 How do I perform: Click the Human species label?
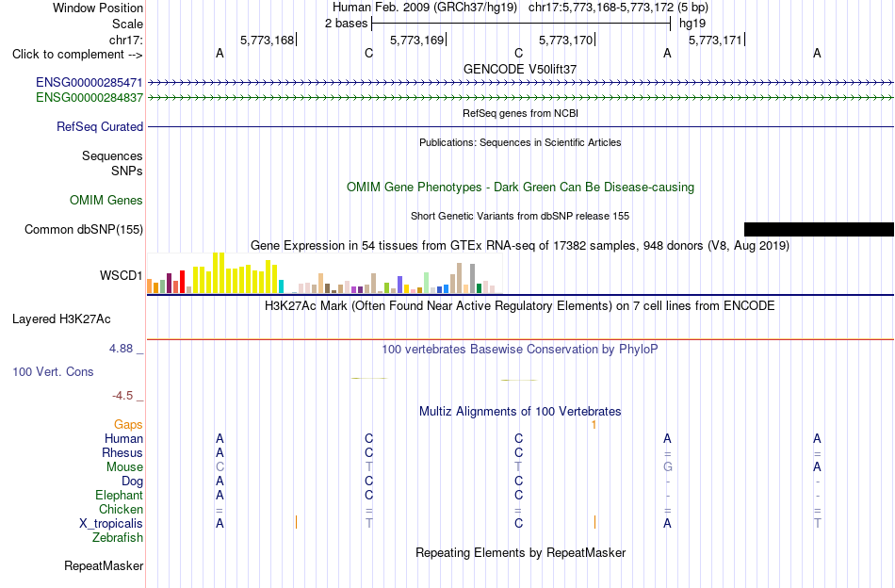(123, 438)
